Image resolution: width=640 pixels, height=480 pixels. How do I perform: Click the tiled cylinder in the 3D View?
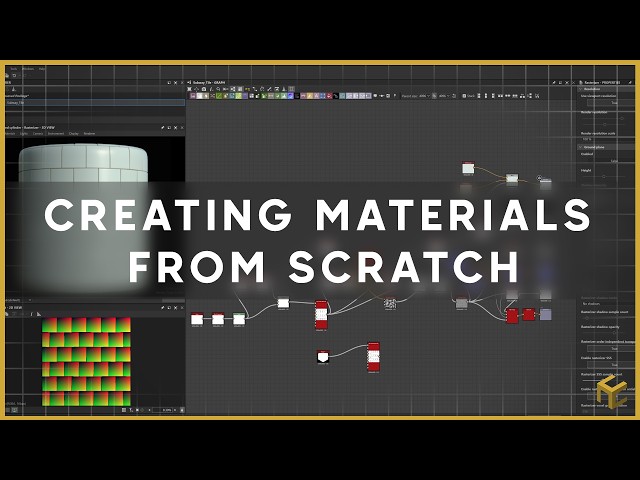point(83,218)
